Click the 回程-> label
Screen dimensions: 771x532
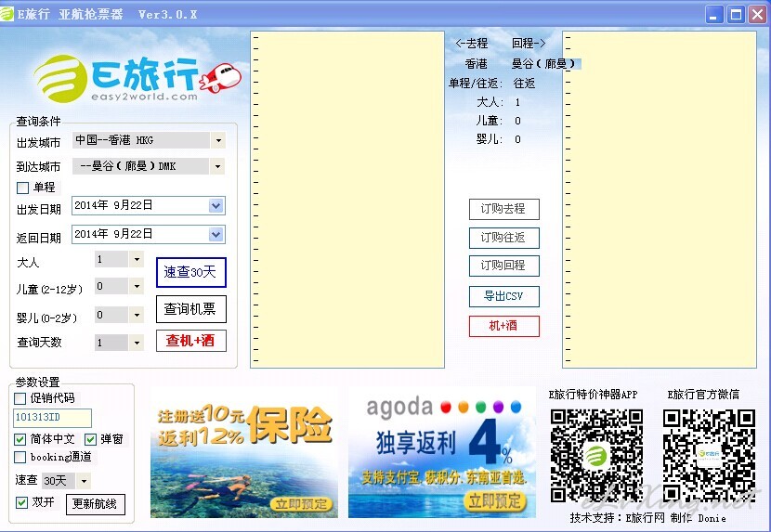(529, 44)
